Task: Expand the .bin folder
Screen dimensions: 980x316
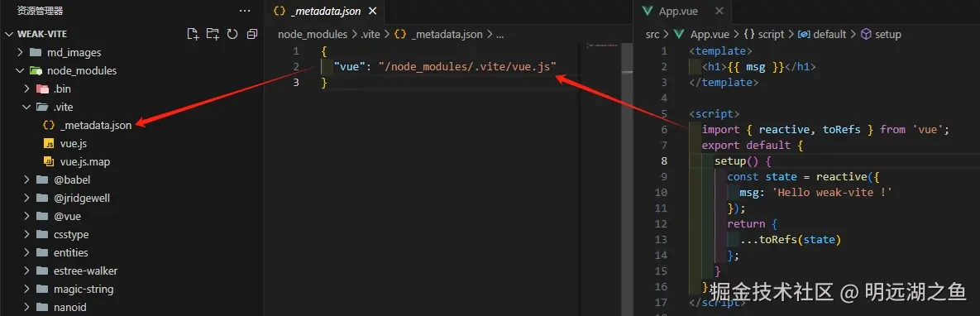Action: tap(26, 89)
